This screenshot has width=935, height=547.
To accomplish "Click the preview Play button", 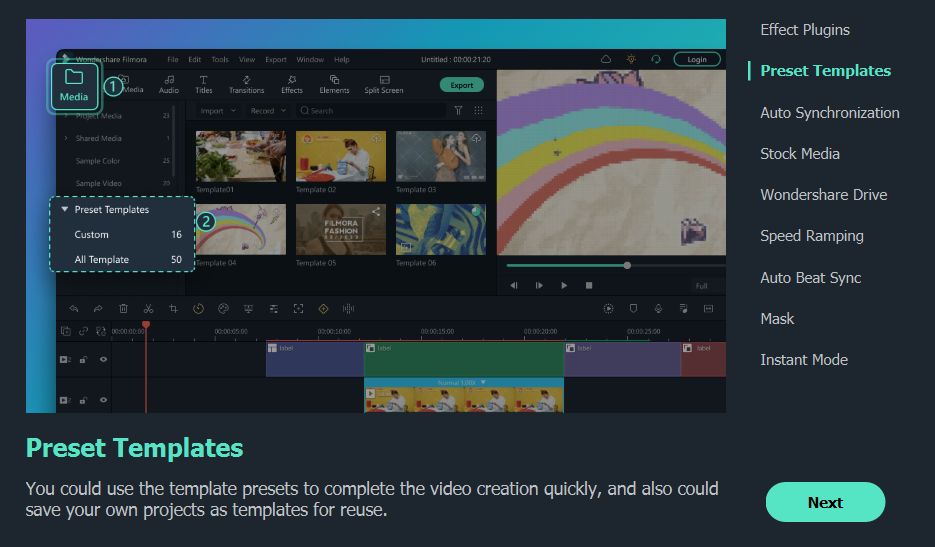I will click(564, 286).
